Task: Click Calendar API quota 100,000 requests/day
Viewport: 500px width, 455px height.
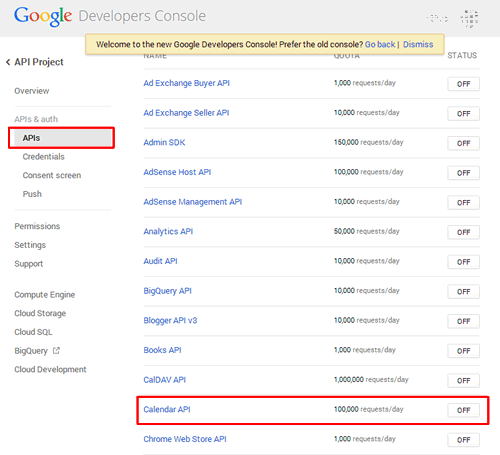Action: pyautogui.click(x=369, y=409)
